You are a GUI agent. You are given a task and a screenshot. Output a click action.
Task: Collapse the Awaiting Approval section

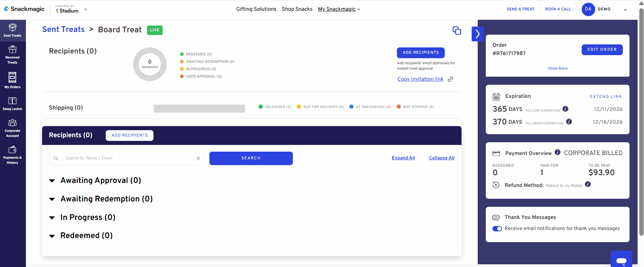click(52, 181)
